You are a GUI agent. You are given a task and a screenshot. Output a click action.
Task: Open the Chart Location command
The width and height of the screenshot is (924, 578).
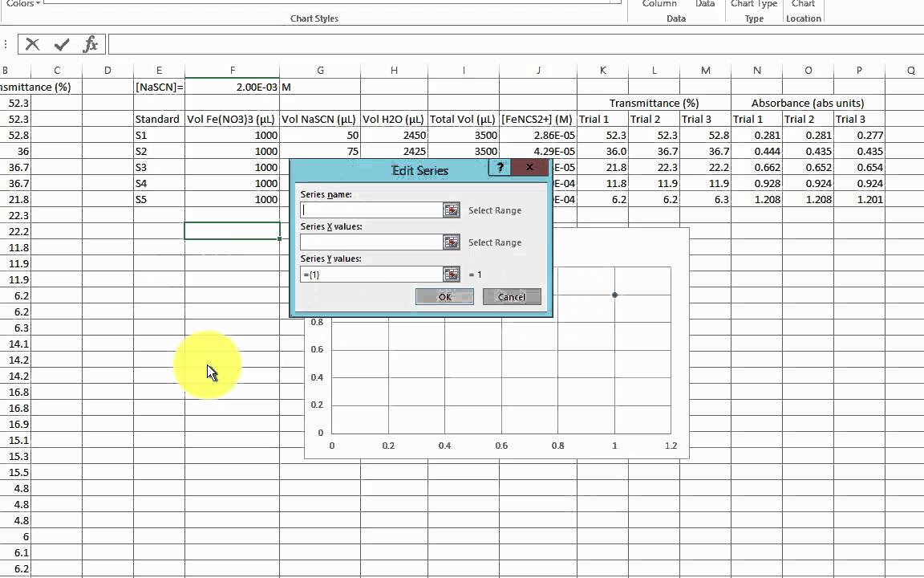pos(803,5)
